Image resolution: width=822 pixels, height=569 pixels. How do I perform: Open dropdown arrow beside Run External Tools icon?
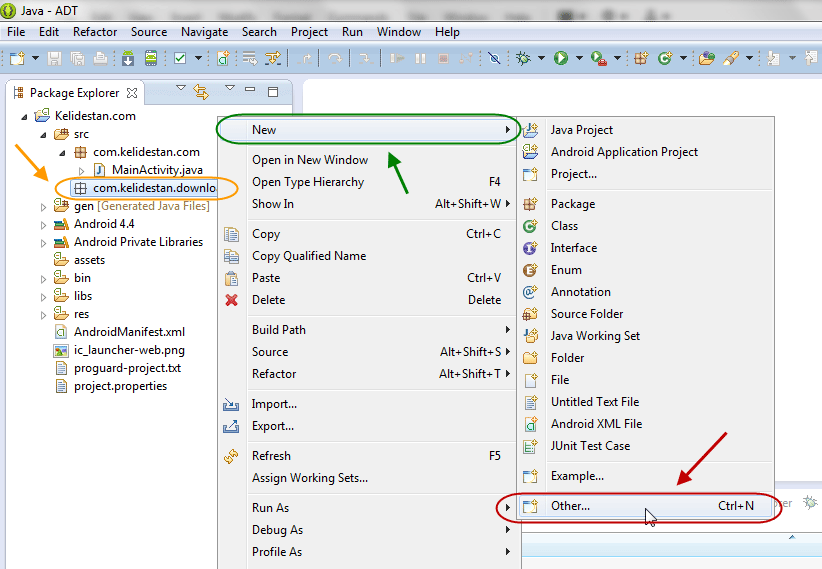pyautogui.click(x=618, y=58)
